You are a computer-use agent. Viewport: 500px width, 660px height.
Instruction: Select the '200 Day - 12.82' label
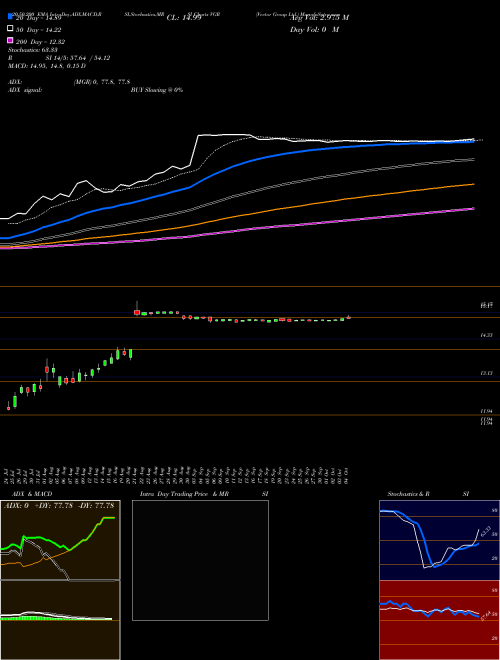40,42
